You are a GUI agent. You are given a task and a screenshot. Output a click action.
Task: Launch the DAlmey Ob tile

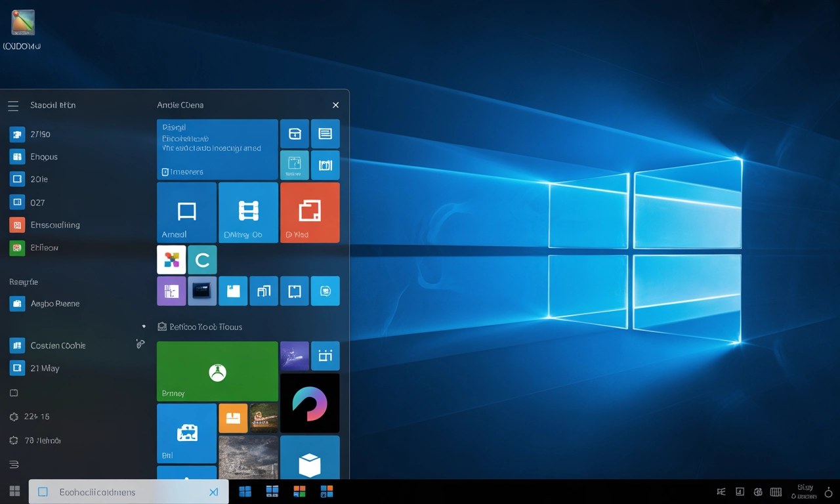pyautogui.click(x=248, y=213)
